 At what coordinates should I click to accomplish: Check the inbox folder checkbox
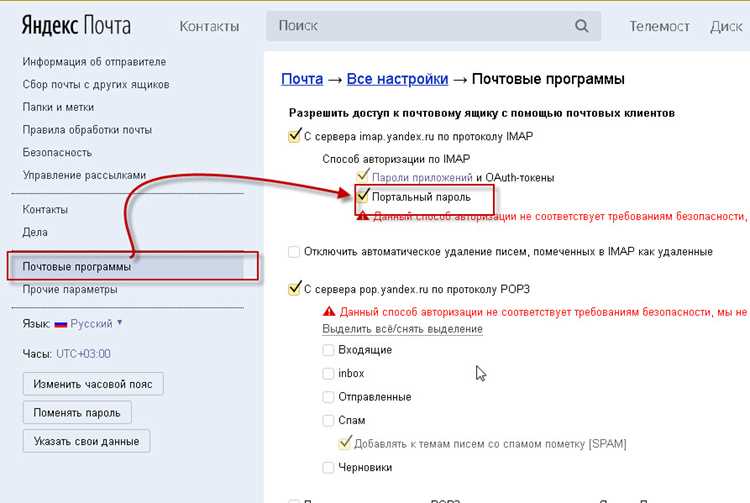click(x=328, y=373)
